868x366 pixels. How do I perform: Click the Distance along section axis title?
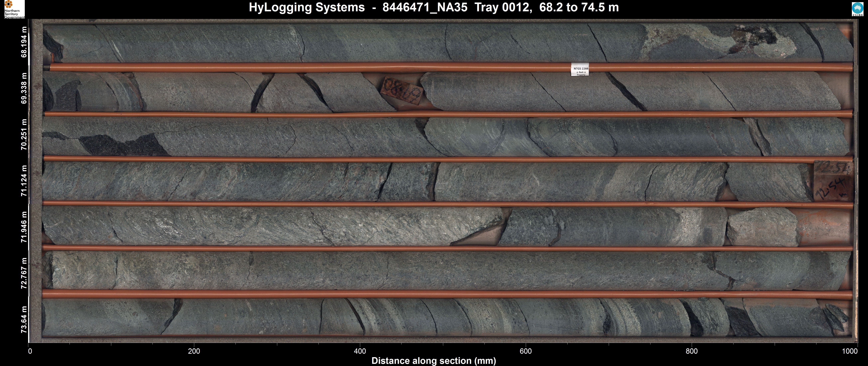[x=434, y=361]
